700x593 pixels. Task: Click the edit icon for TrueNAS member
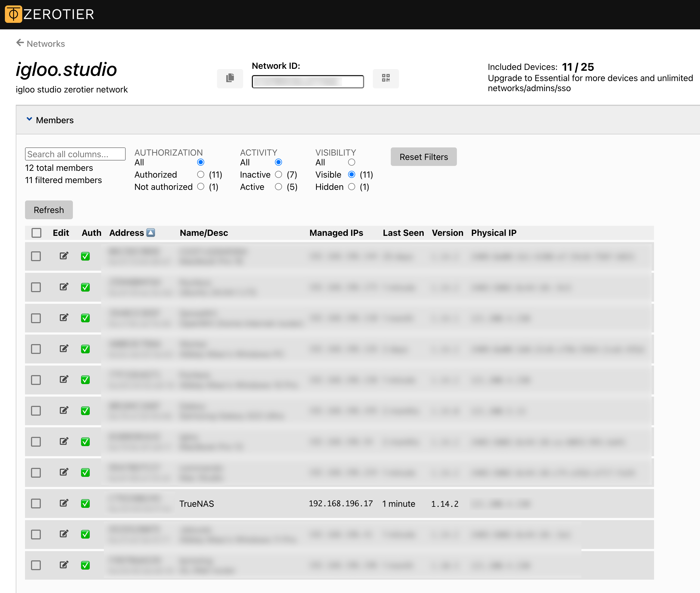[64, 504]
